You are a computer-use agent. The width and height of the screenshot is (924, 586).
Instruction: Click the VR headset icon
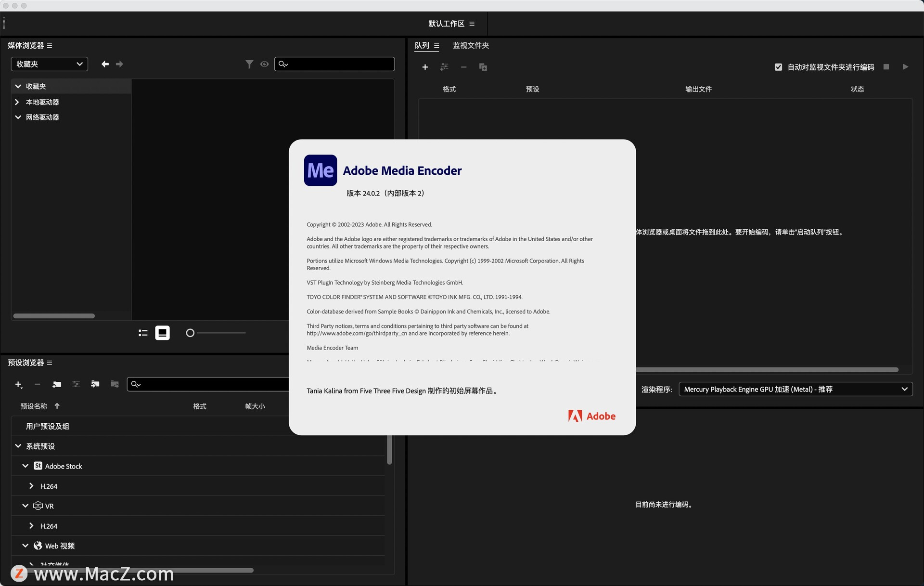[x=38, y=506]
